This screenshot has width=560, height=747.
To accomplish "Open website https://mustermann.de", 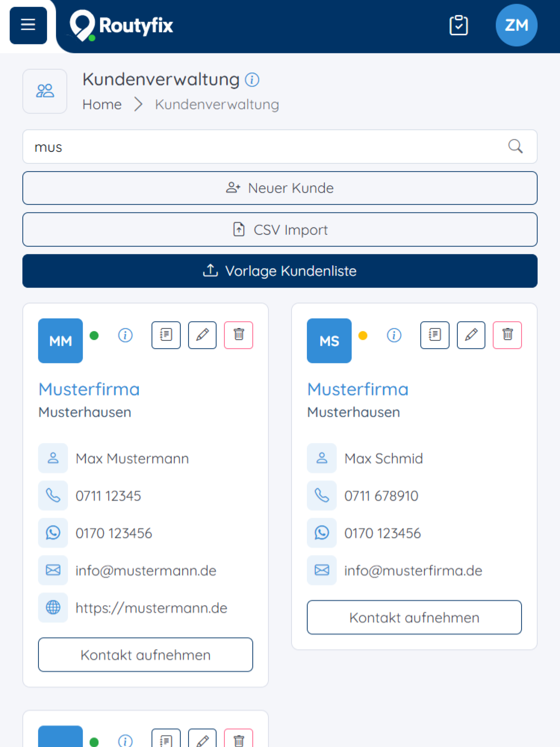I will point(151,608).
